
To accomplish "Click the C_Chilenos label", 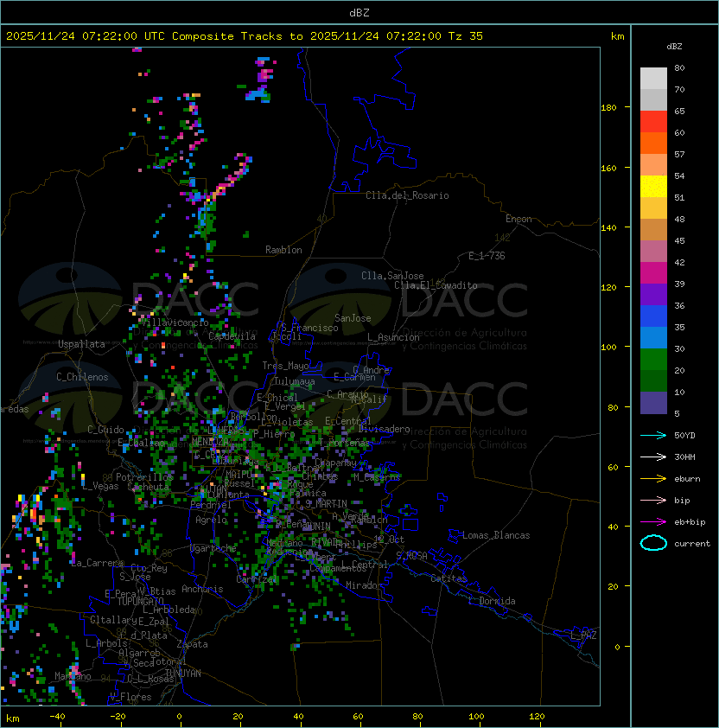I will click(82, 377).
